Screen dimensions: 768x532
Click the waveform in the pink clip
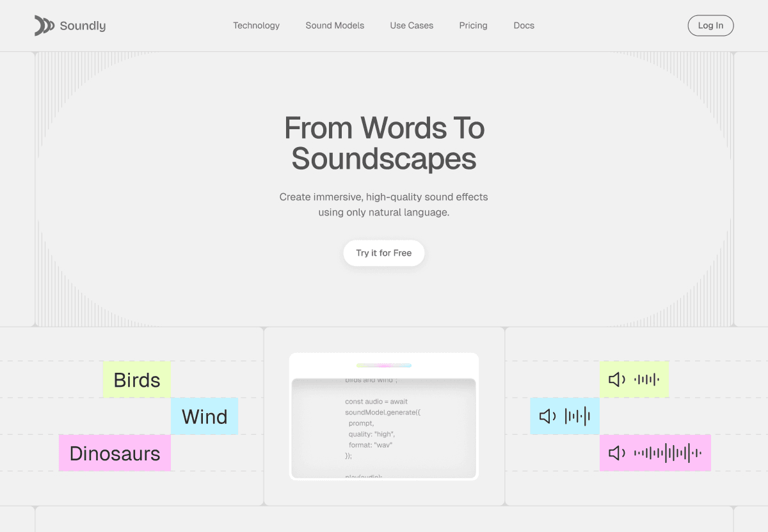pos(668,453)
